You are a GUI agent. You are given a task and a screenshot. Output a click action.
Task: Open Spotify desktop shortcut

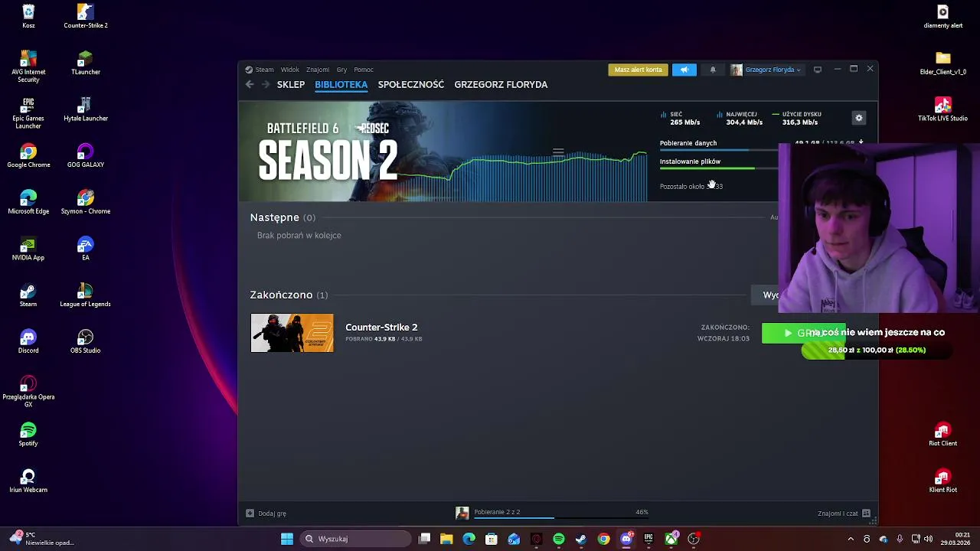click(28, 434)
